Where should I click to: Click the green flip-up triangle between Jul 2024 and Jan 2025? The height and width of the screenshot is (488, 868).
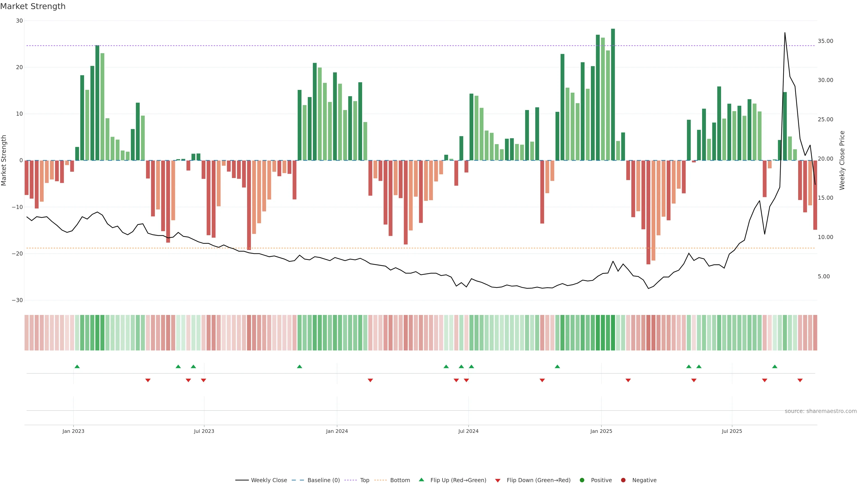[557, 366]
